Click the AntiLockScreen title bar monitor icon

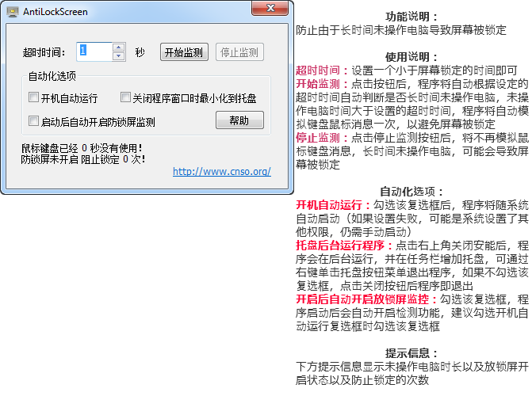(13, 12)
